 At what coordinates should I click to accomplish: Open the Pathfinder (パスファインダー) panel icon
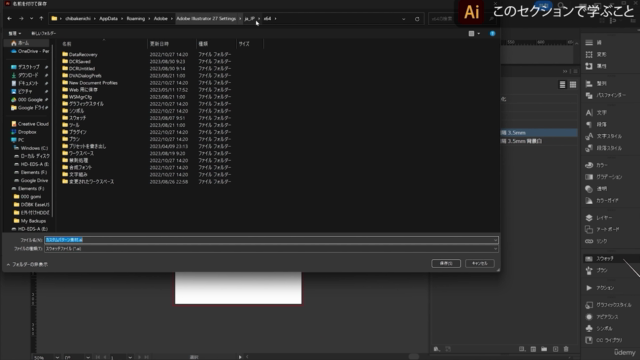(589, 95)
